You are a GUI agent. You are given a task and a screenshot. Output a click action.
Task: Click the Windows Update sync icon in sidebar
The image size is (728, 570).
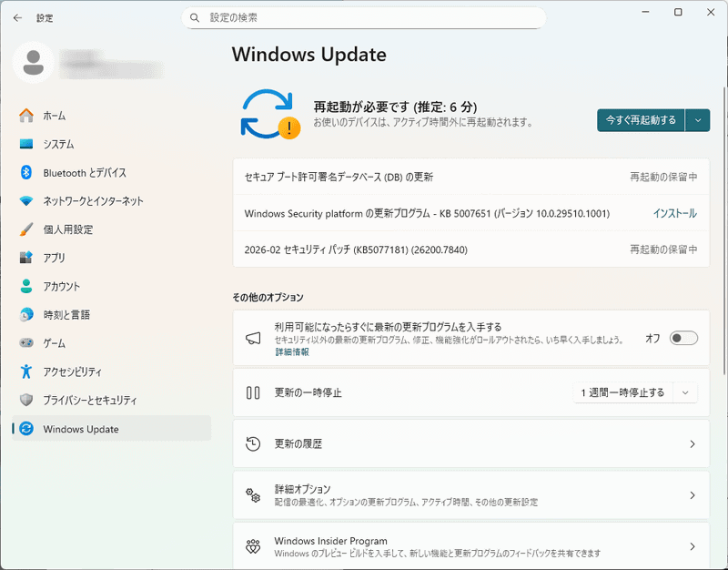pos(26,428)
